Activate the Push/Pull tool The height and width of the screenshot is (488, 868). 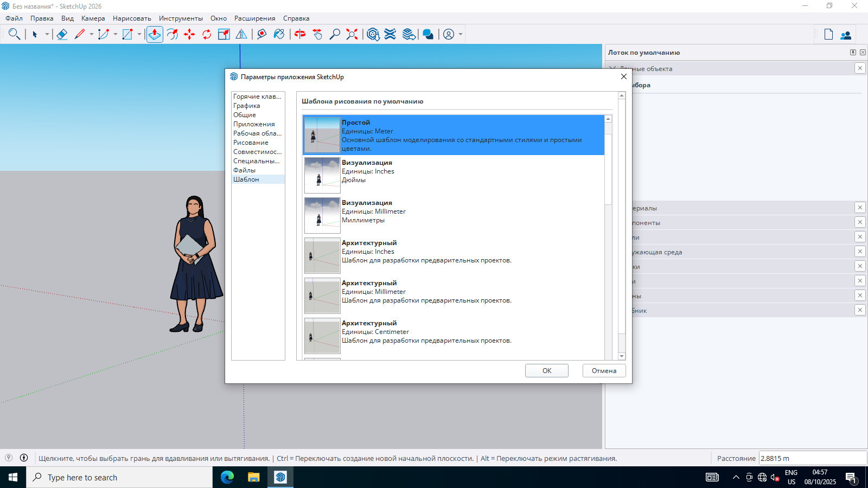point(155,34)
